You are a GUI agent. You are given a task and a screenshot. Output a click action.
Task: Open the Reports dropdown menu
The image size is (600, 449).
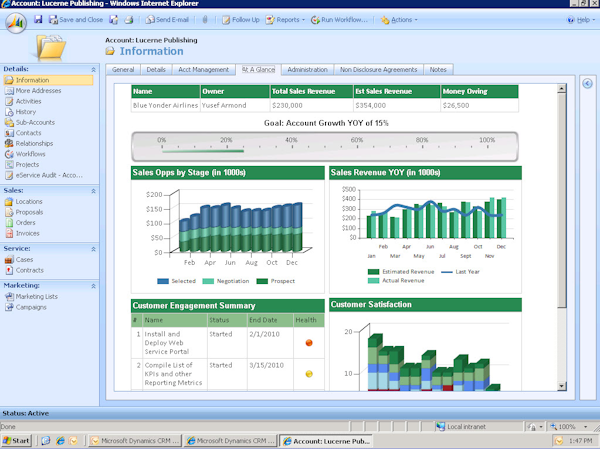(x=288, y=19)
